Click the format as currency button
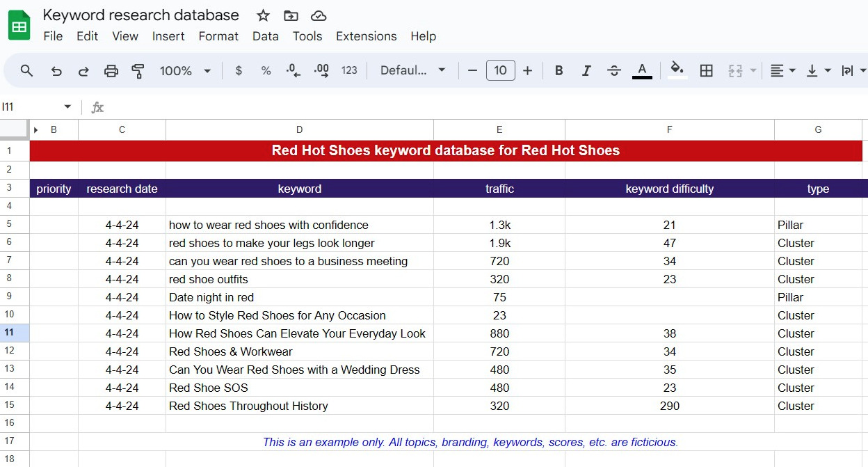The width and height of the screenshot is (868, 467). coord(239,71)
